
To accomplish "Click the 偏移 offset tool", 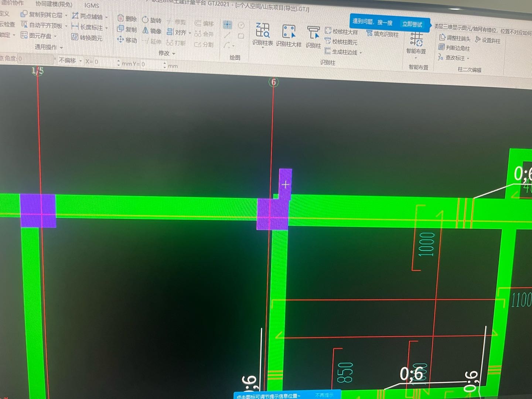I will (x=204, y=24).
